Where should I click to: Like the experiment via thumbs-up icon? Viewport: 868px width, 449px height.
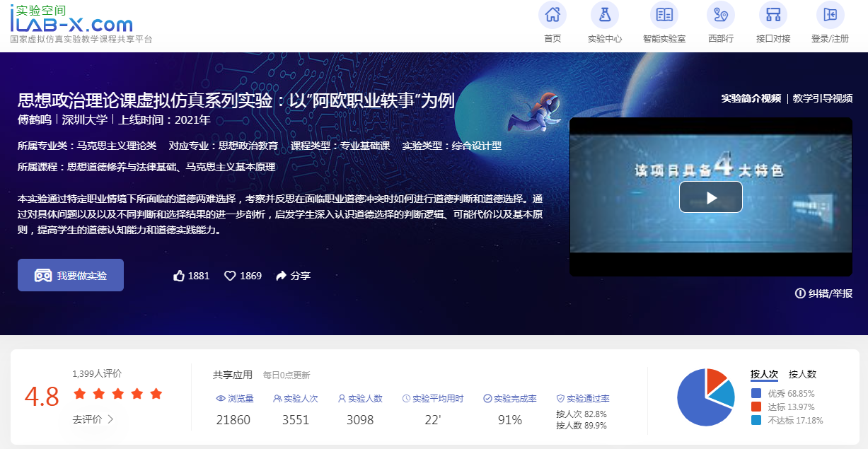tap(179, 276)
